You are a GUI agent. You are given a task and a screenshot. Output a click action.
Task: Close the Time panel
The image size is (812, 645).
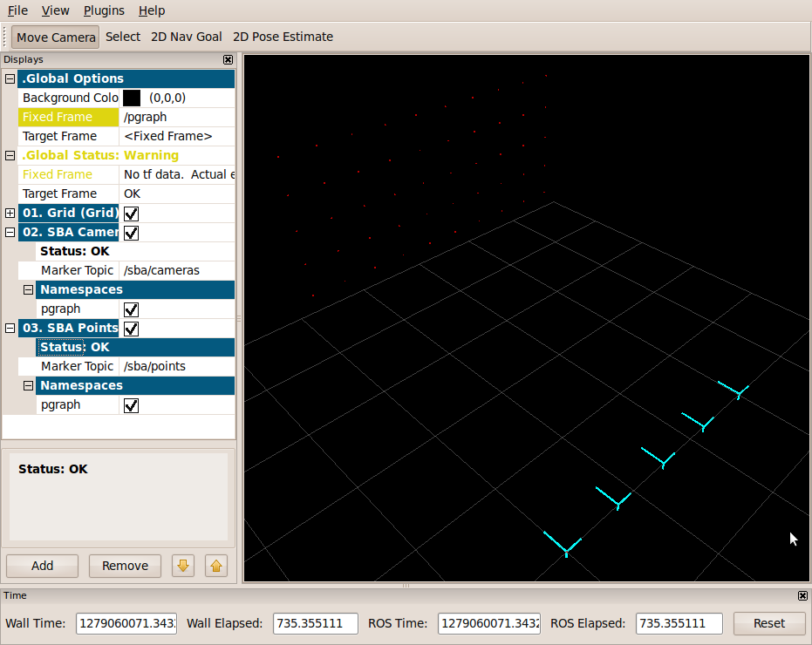[x=802, y=596]
